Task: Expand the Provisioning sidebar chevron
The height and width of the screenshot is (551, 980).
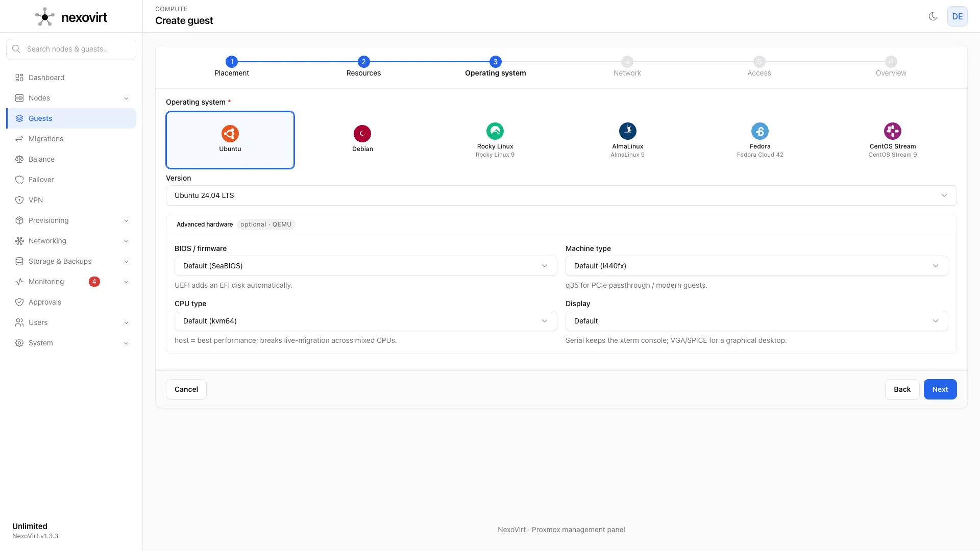Action: click(x=126, y=220)
